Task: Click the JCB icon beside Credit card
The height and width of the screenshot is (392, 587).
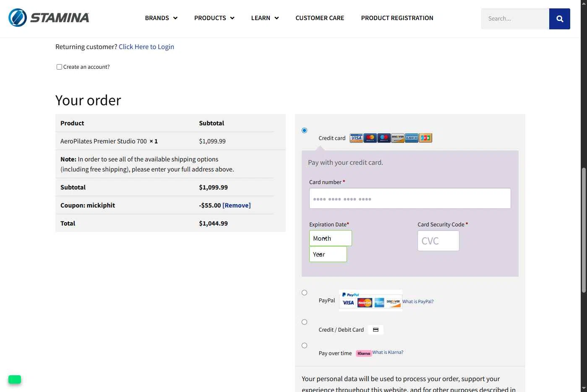Action: 425,138
